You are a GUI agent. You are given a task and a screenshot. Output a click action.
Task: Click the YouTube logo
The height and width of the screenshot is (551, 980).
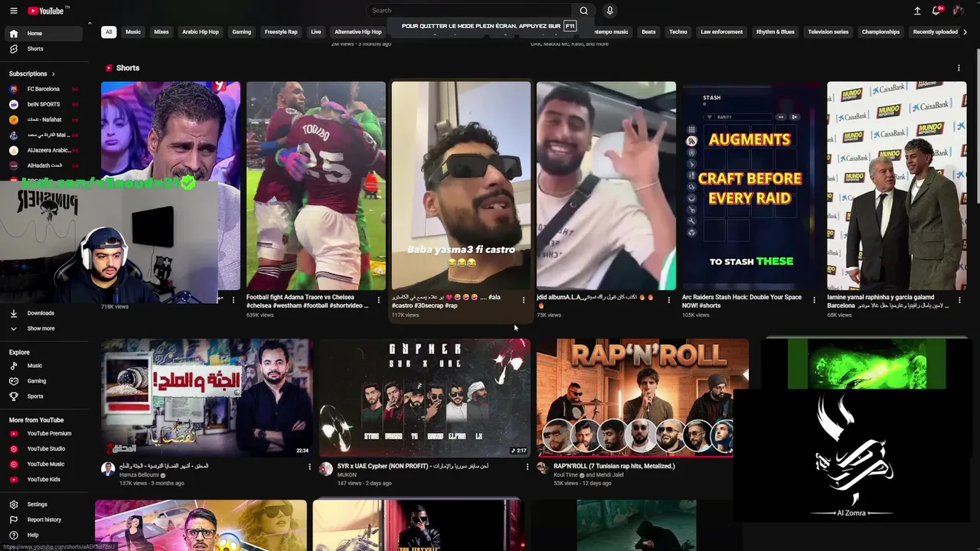pyautogui.click(x=47, y=11)
